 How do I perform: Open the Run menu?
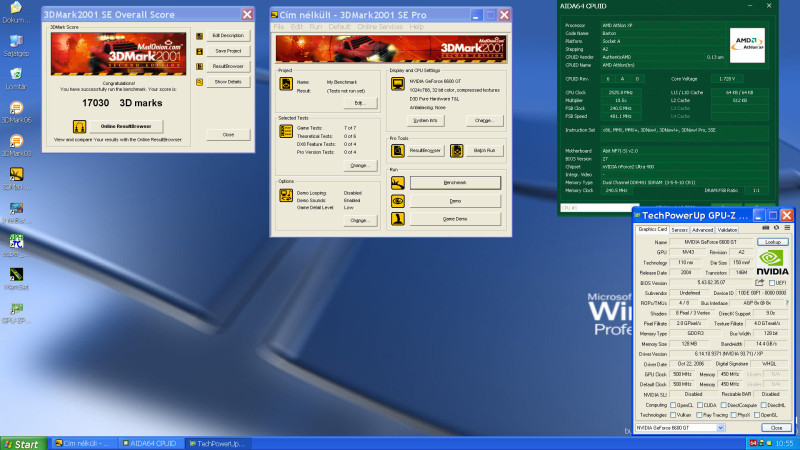[316, 27]
